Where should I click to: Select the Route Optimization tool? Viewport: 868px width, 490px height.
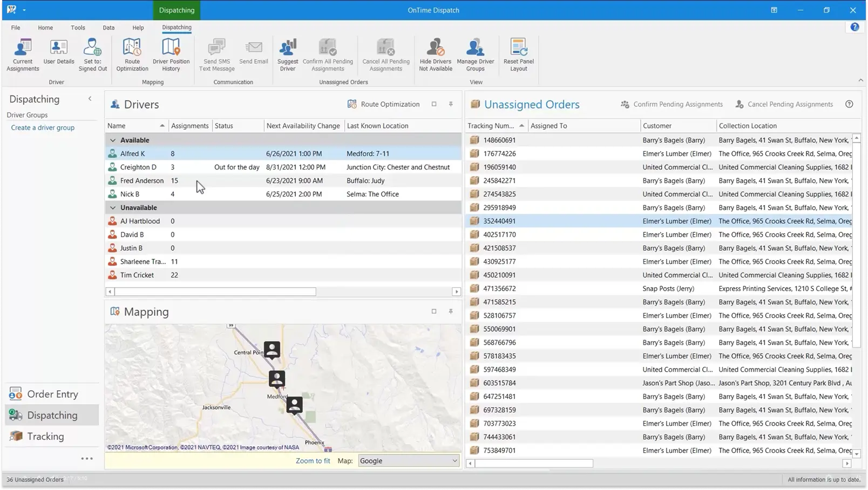tap(132, 54)
